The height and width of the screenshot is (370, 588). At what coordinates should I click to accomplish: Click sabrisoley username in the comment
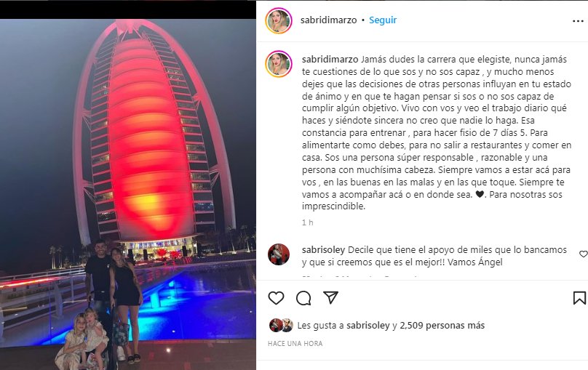324,250
